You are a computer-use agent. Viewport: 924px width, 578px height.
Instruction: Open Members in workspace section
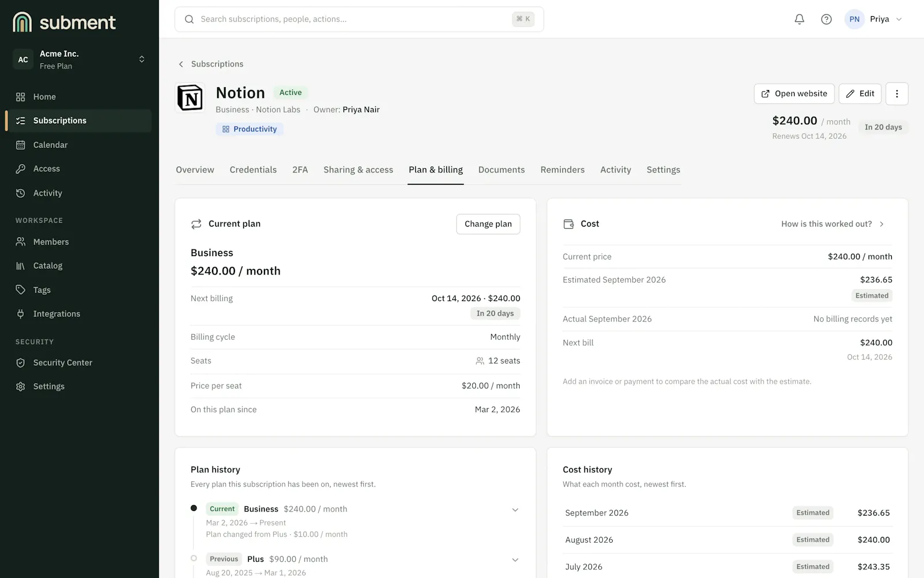click(x=79, y=242)
